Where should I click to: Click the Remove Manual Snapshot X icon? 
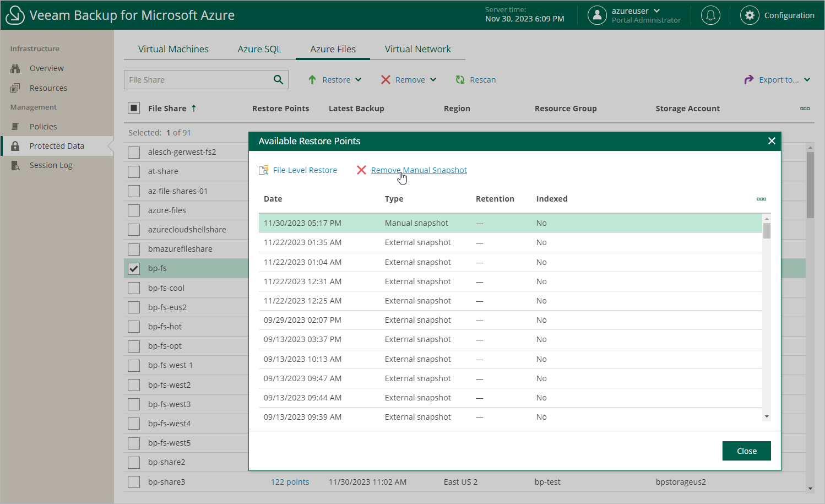[x=361, y=170]
